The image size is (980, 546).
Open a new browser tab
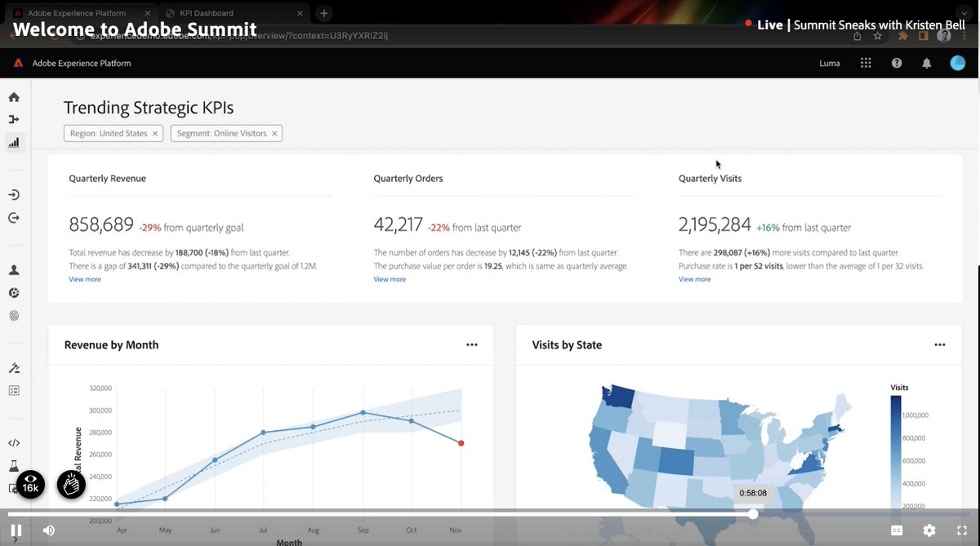324,13
